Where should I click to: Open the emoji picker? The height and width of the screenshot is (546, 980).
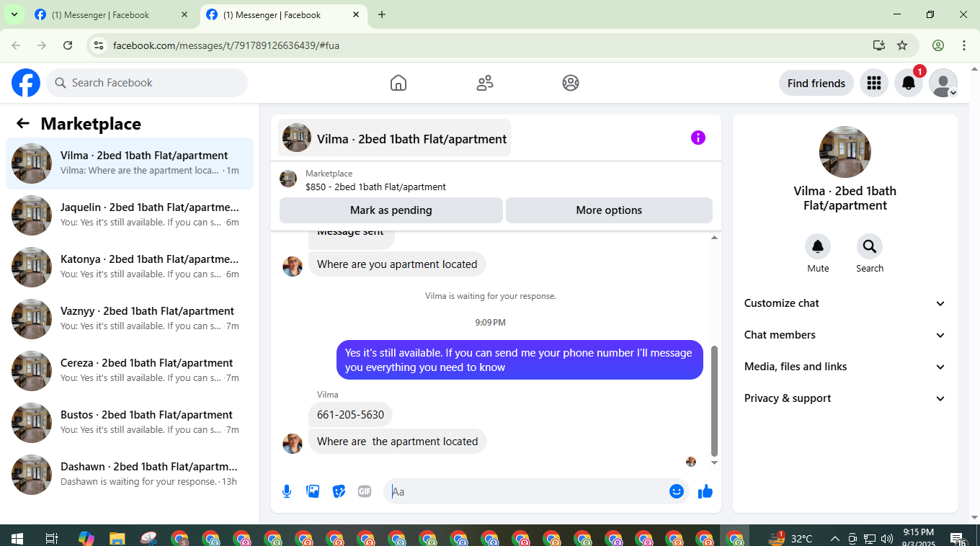(x=676, y=491)
